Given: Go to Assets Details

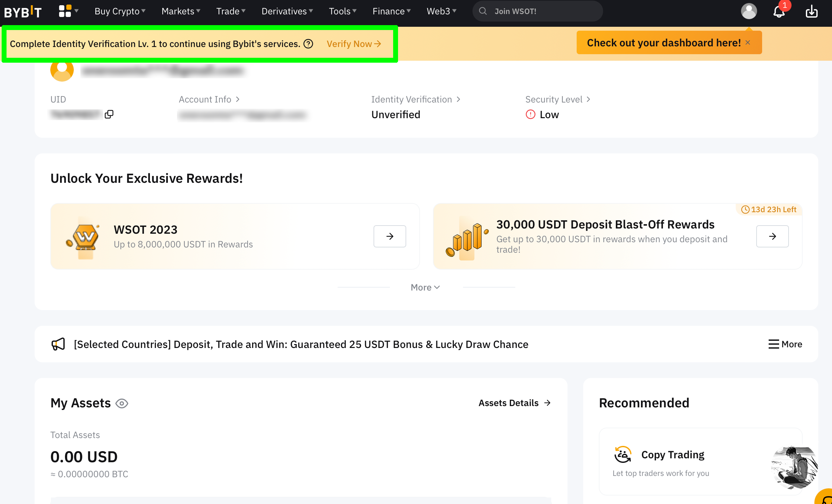Looking at the screenshot, I should tap(515, 403).
